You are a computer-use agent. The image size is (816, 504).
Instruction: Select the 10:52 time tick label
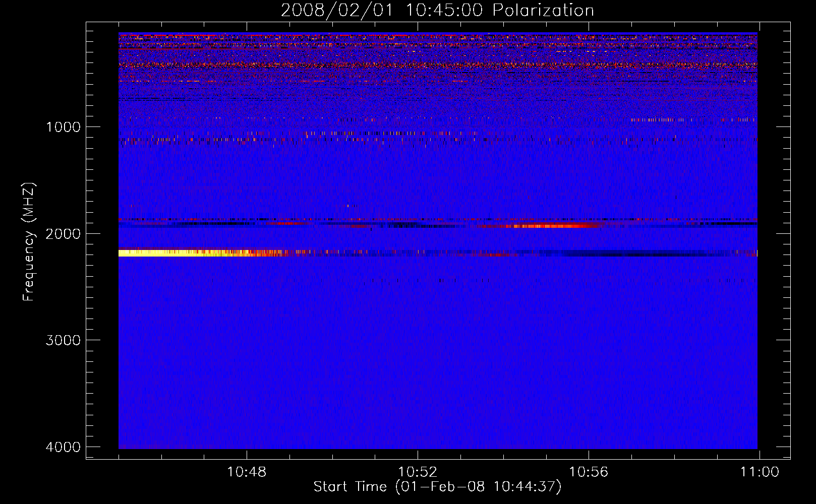coord(417,472)
